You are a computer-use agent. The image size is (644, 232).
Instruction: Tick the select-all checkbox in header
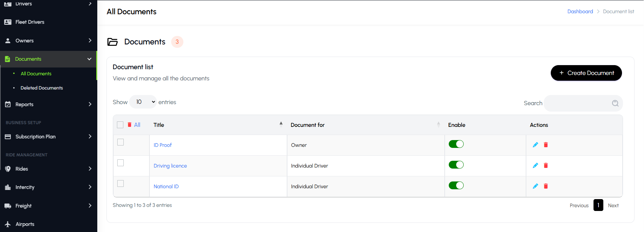[x=120, y=125]
